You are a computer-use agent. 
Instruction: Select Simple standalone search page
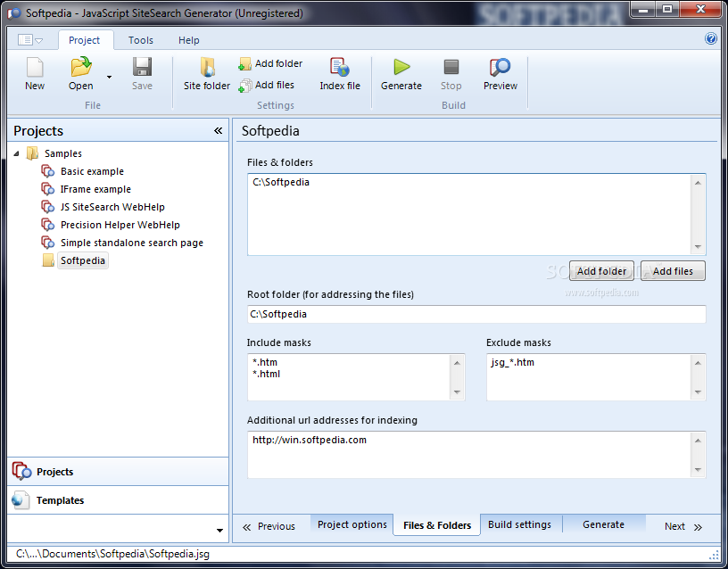[132, 243]
